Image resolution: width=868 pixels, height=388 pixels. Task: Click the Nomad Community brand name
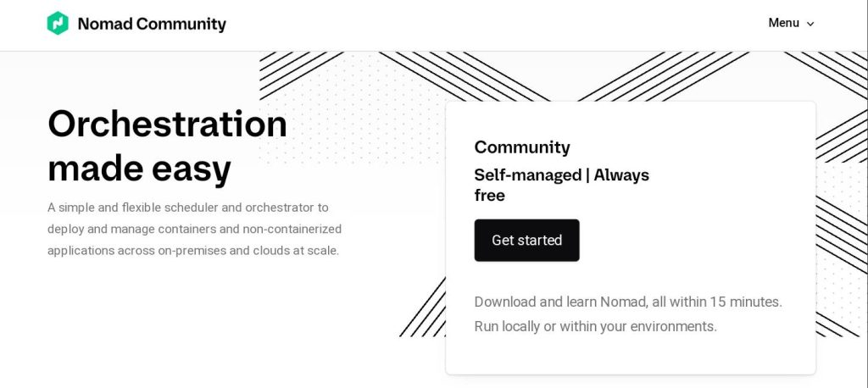coord(152,24)
